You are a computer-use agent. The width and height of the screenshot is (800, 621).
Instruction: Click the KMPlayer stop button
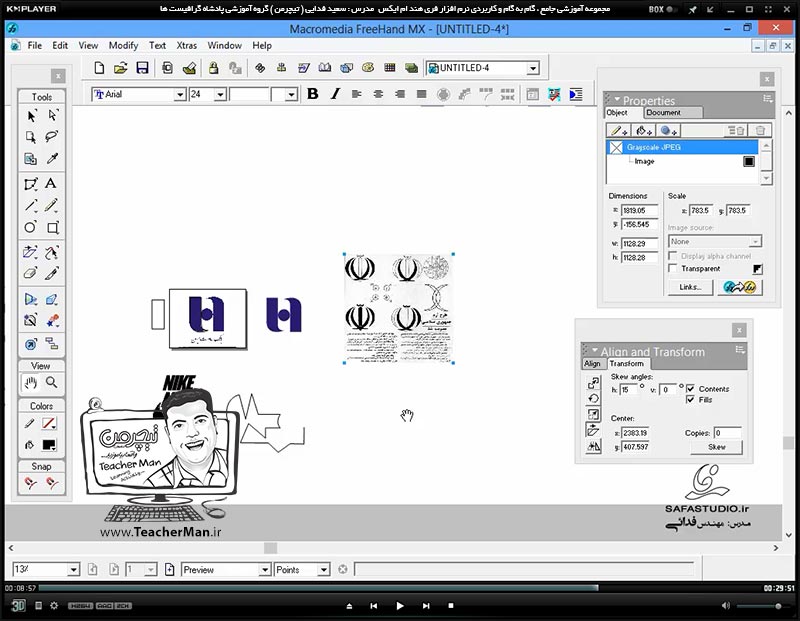pos(451,606)
